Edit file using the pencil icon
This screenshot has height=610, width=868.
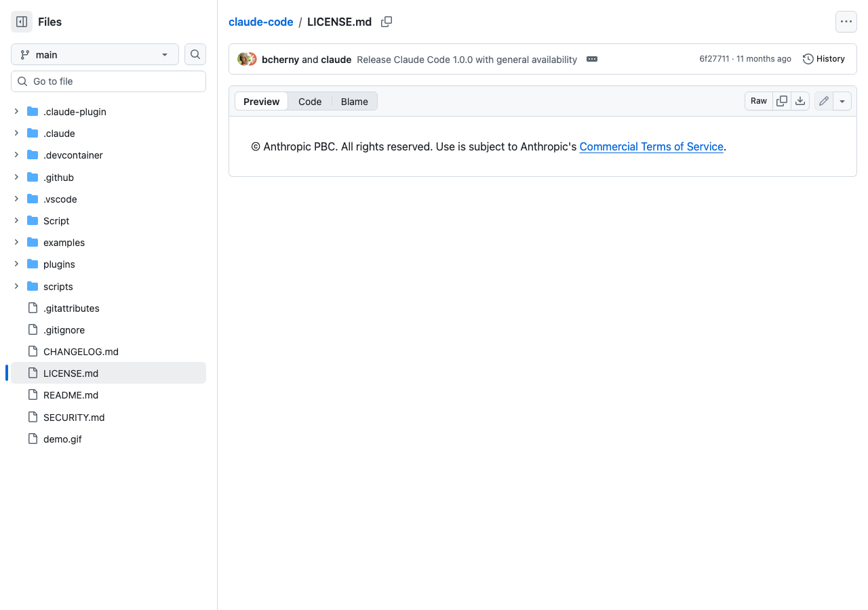(824, 101)
